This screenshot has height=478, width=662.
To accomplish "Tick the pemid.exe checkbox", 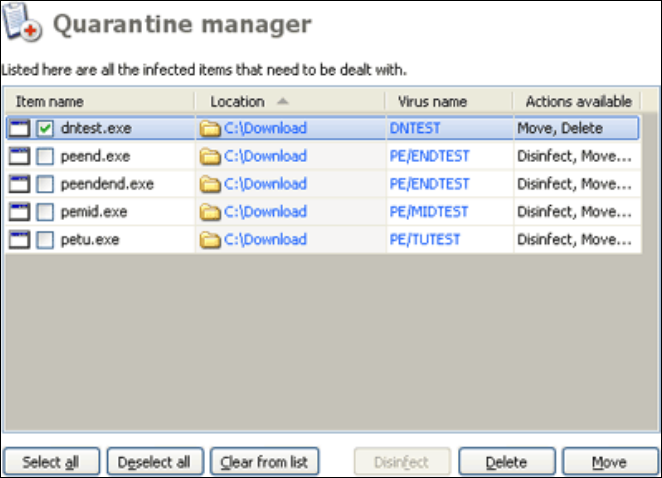I will point(45,212).
